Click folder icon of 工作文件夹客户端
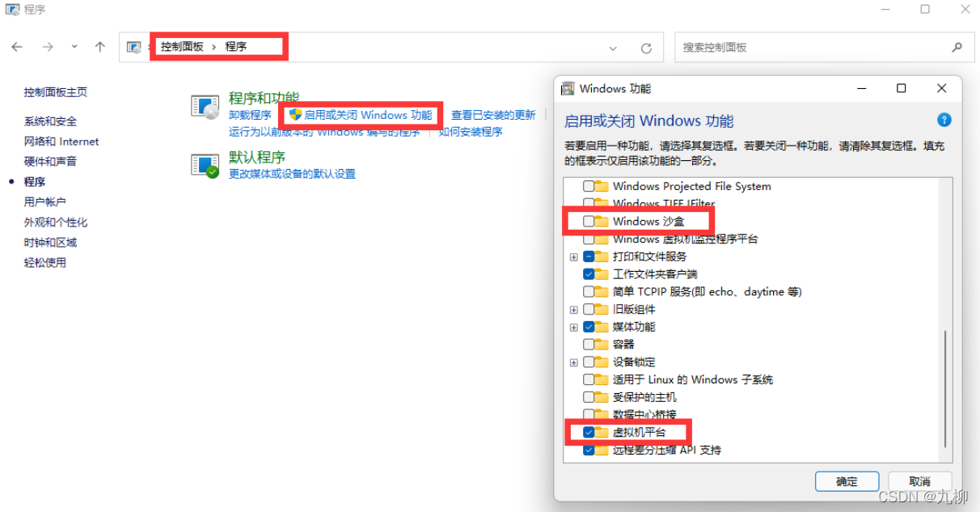 point(602,274)
